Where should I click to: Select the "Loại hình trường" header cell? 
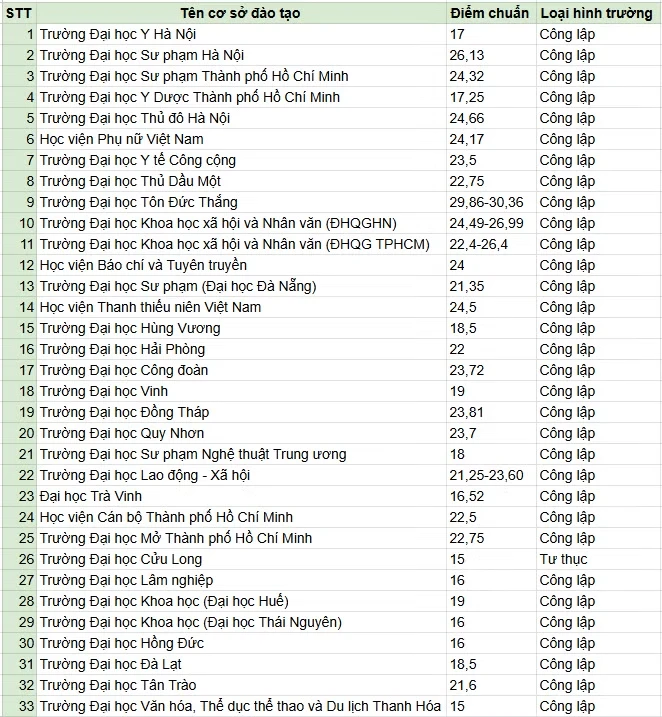[x=598, y=13]
